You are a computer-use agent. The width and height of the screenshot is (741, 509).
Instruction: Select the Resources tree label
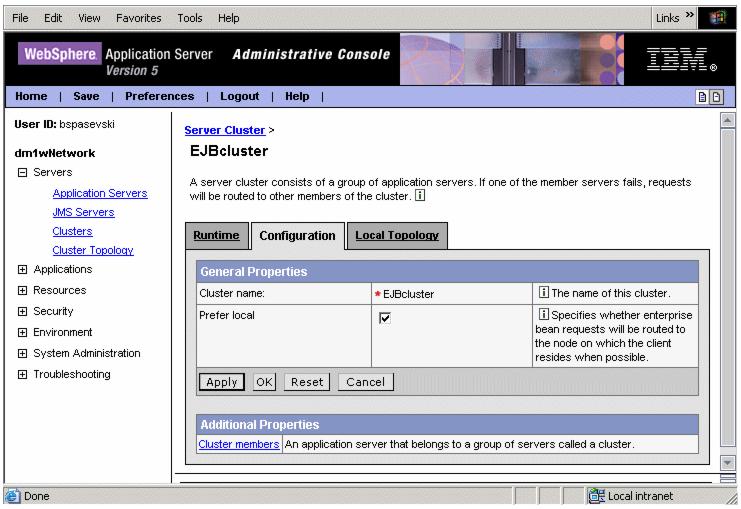click(x=60, y=290)
